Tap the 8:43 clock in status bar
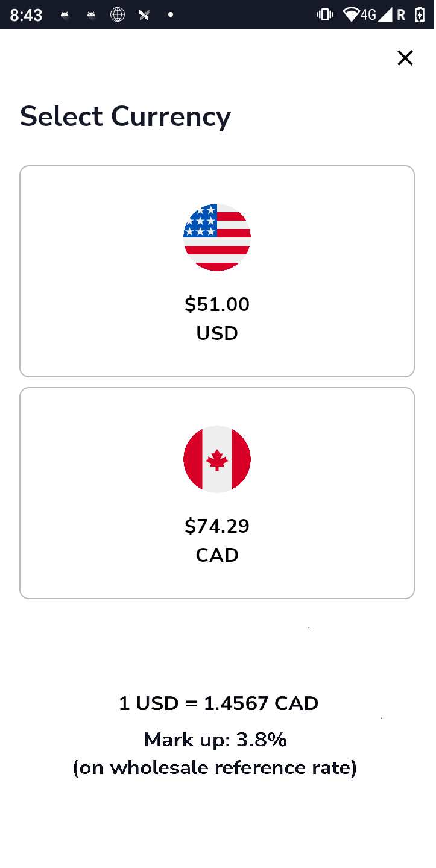The height and width of the screenshot is (868, 436). coord(27,15)
